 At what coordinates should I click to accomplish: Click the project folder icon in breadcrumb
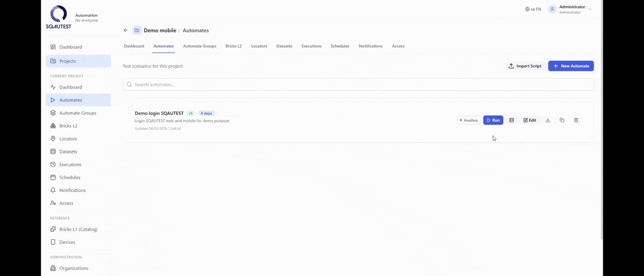137,30
